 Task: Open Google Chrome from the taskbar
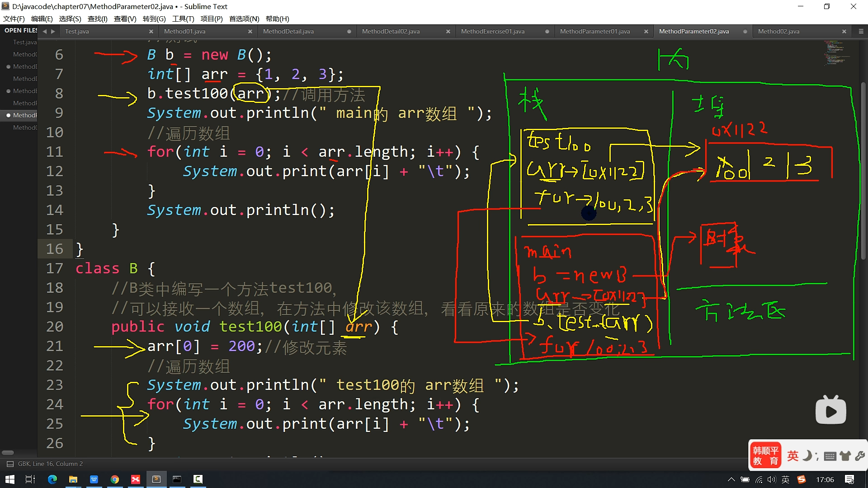pos(114,479)
